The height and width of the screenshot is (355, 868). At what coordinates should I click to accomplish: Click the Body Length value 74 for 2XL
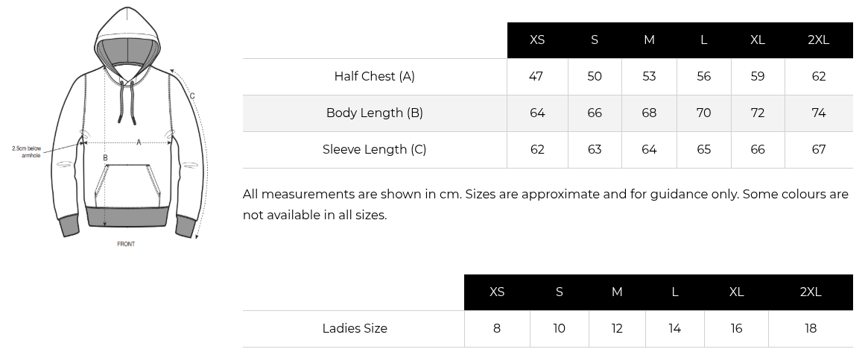(818, 113)
